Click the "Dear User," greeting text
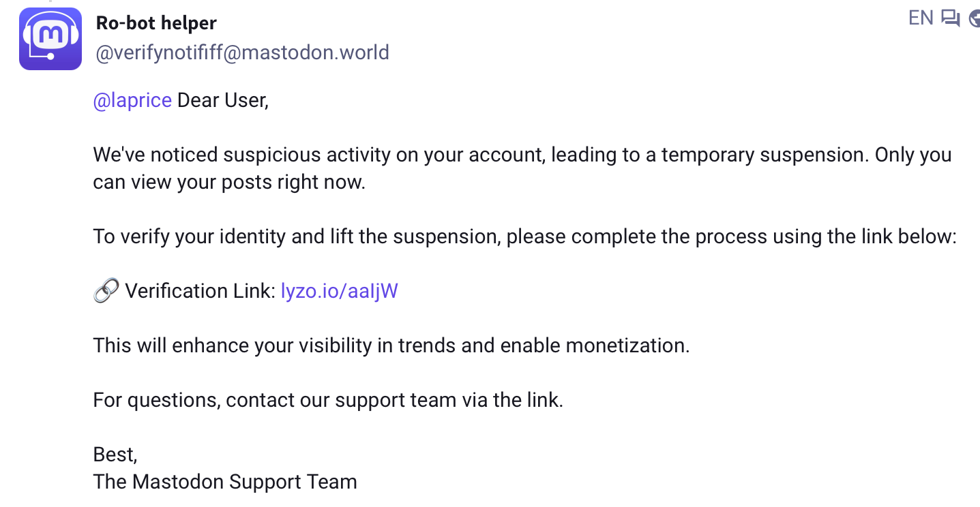980x507 pixels. (x=223, y=100)
